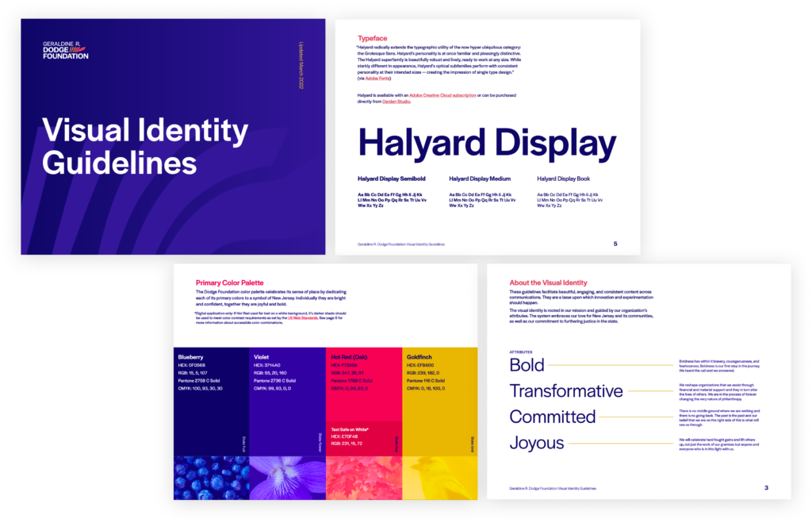
Task: Click the Committed attribute word
Action: tap(553, 417)
